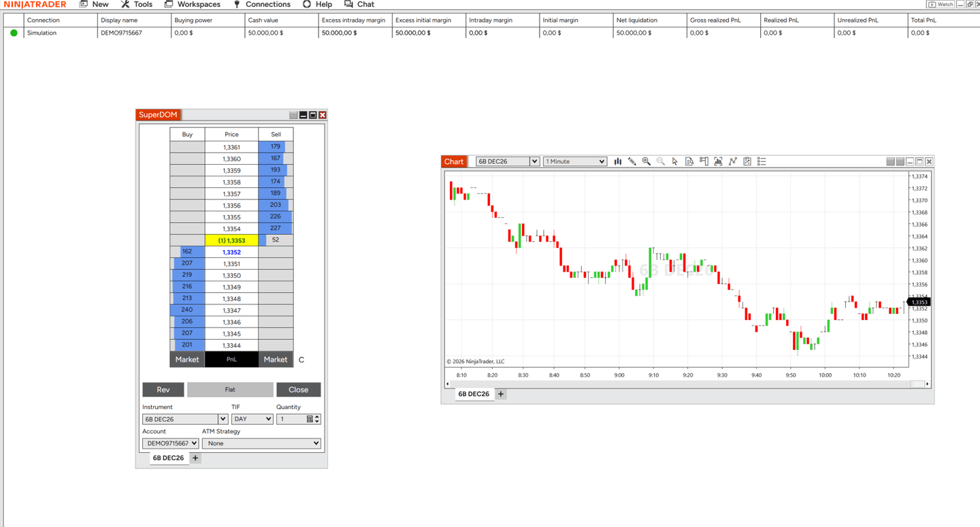Click the Buy-side Market button
Viewport: 980px width, 527px height.
point(187,360)
